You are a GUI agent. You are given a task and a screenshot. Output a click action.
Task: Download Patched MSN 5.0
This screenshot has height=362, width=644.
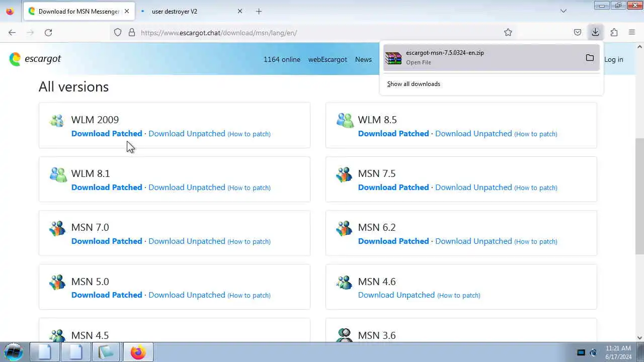(107, 295)
